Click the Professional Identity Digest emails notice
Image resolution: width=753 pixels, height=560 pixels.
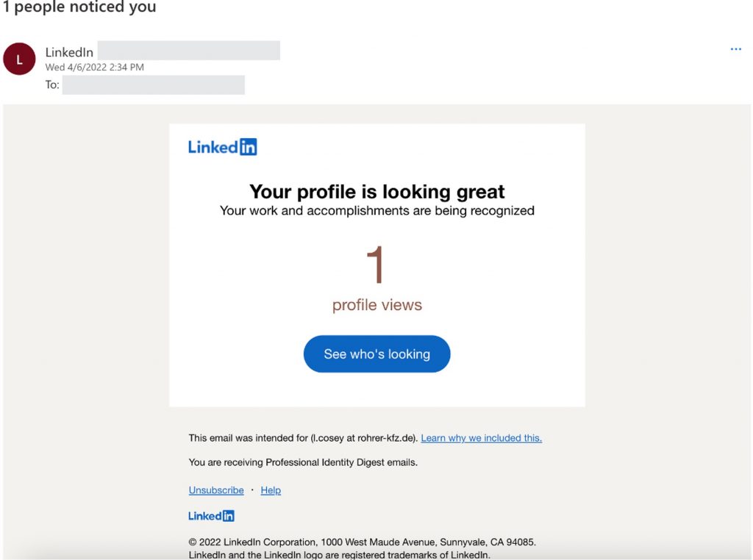[303, 462]
